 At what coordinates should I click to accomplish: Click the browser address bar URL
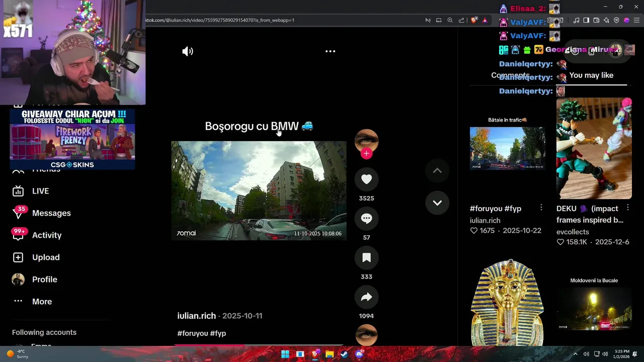(220, 20)
